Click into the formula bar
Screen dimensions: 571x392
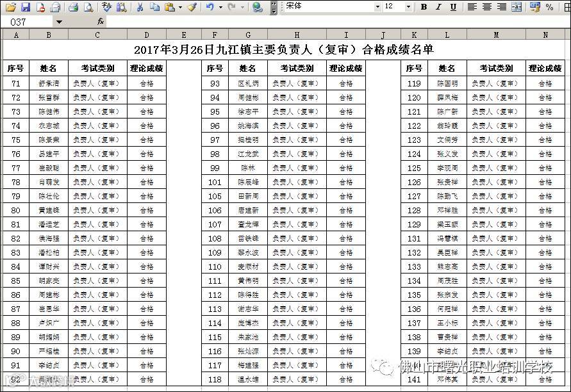pos(338,22)
